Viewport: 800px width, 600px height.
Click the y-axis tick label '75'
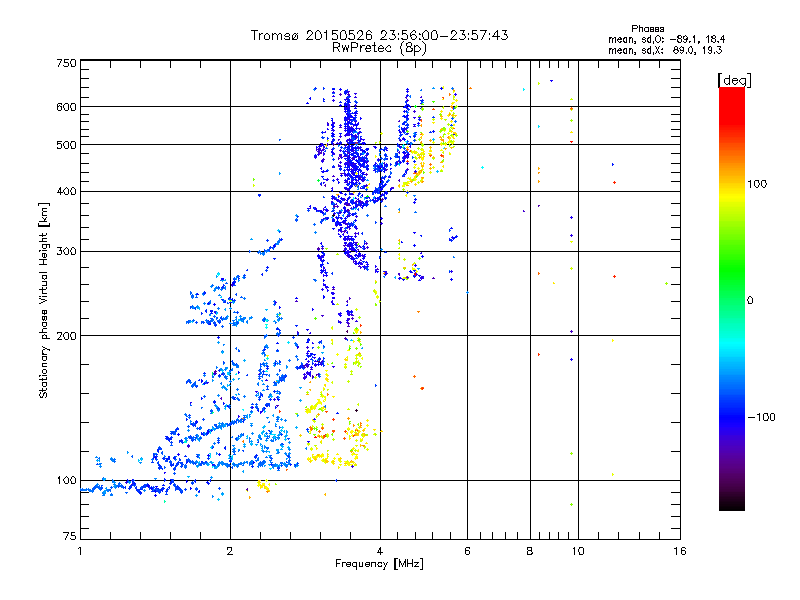[x=70, y=536]
